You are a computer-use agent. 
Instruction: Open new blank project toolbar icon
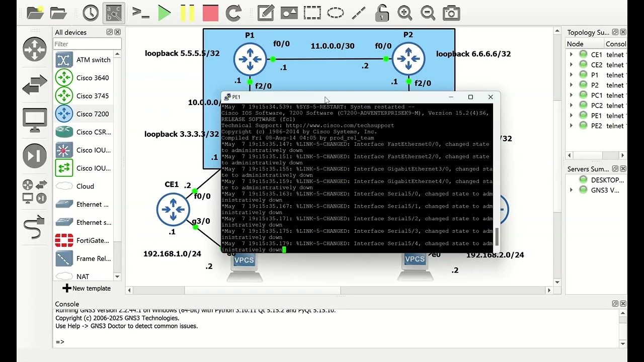tap(35, 13)
